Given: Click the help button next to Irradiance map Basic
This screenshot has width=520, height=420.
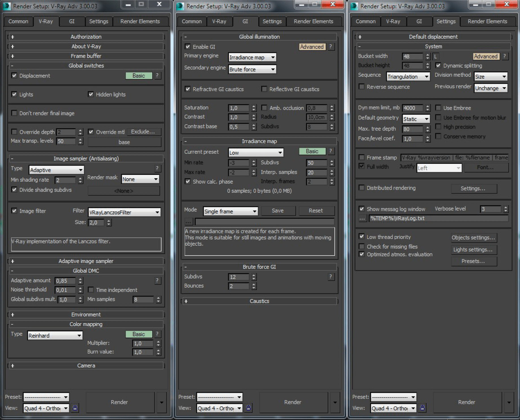Looking at the screenshot, I should click(x=330, y=151).
